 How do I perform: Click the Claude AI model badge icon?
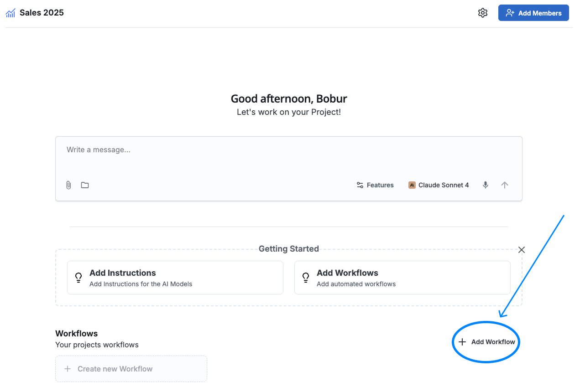(x=412, y=185)
